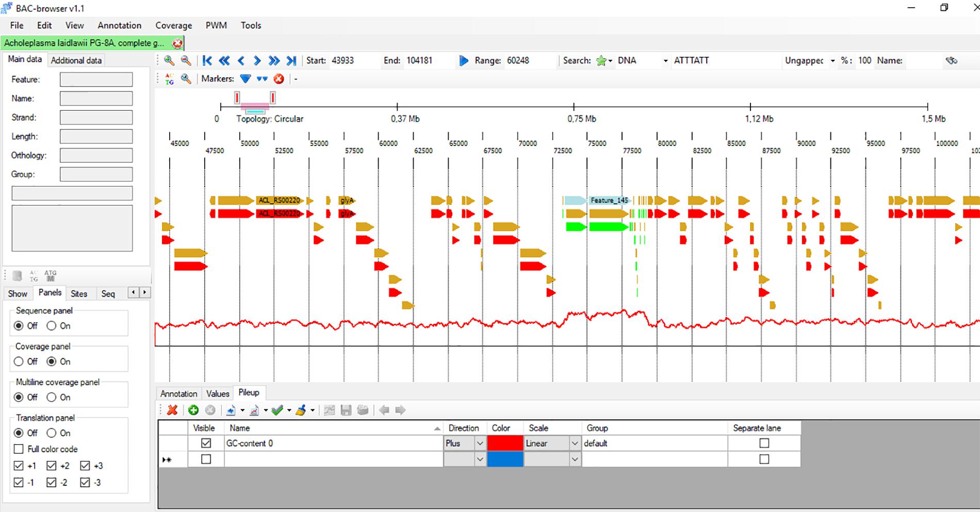Click the red color swatch for GC-content 0
The height and width of the screenshot is (512, 980).
coord(505,443)
